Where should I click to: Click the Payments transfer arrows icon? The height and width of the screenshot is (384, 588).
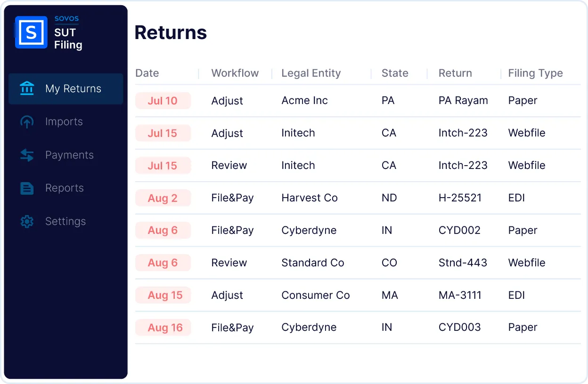[x=27, y=155]
